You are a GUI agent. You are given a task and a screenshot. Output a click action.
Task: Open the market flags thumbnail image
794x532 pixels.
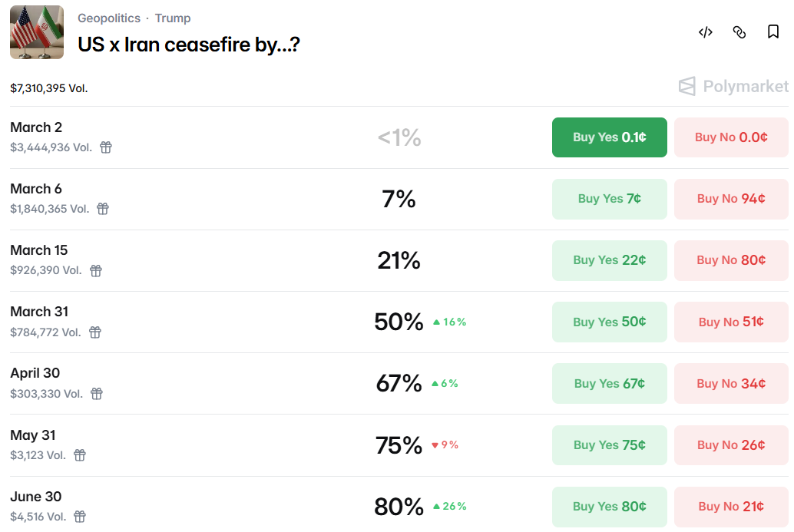tap(37, 32)
